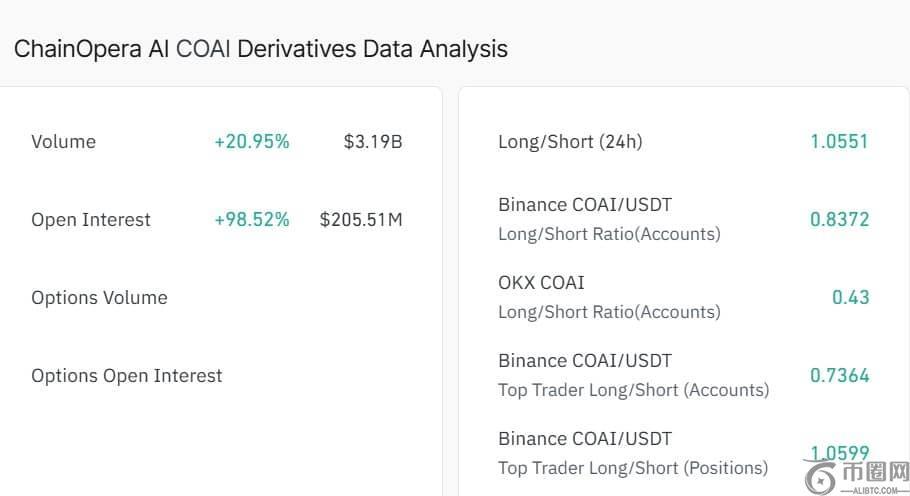Select the Options Open Interest row label
The image size is (910, 496).
(x=127, y=376)
